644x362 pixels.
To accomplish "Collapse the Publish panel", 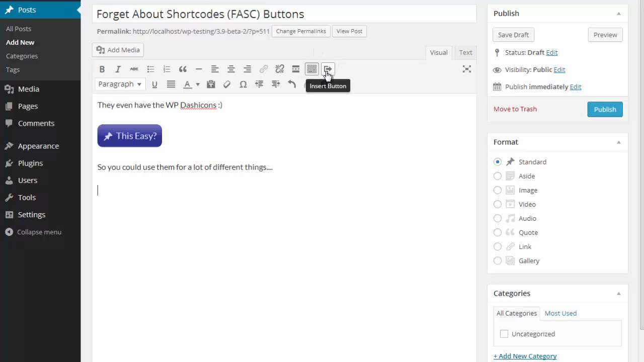I will click(x=618, y=13).
